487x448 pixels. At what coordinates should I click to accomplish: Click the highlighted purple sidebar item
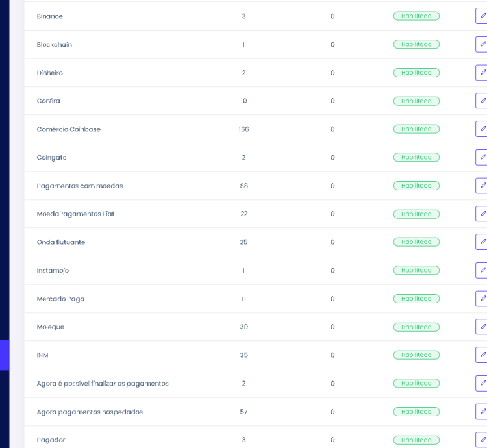(5, 355)
